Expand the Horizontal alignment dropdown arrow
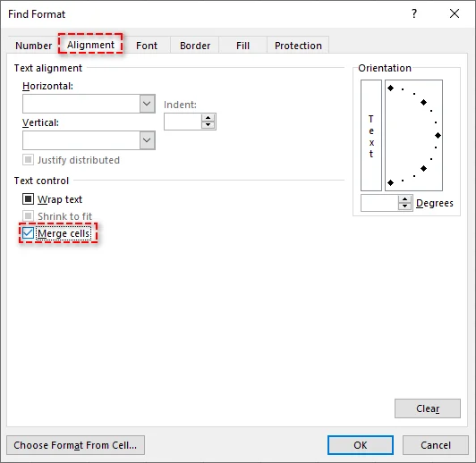 point(148,104)
